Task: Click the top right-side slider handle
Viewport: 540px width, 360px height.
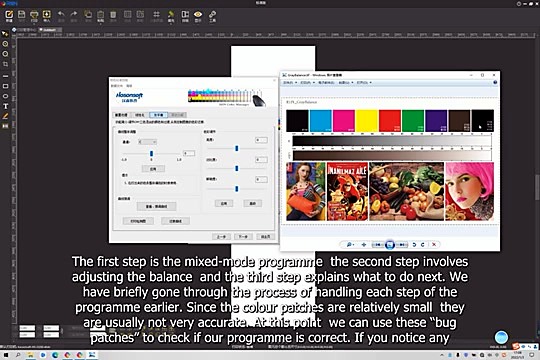Action: click(x=237, y=148)
